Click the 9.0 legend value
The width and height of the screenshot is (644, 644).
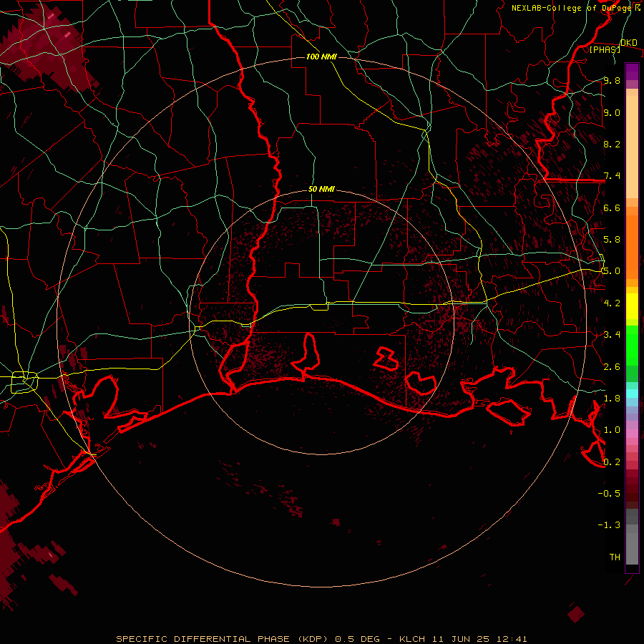coord(612,112)
